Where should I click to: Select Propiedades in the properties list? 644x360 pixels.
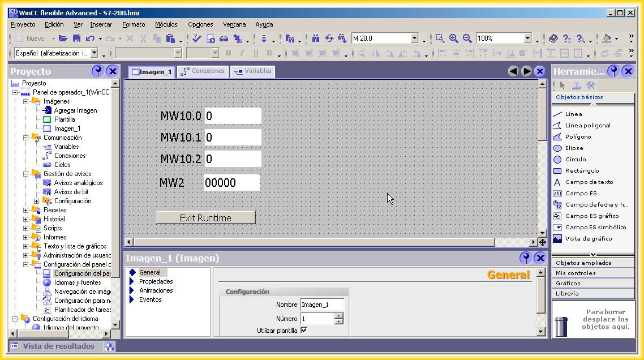click(x=156, y=281)
